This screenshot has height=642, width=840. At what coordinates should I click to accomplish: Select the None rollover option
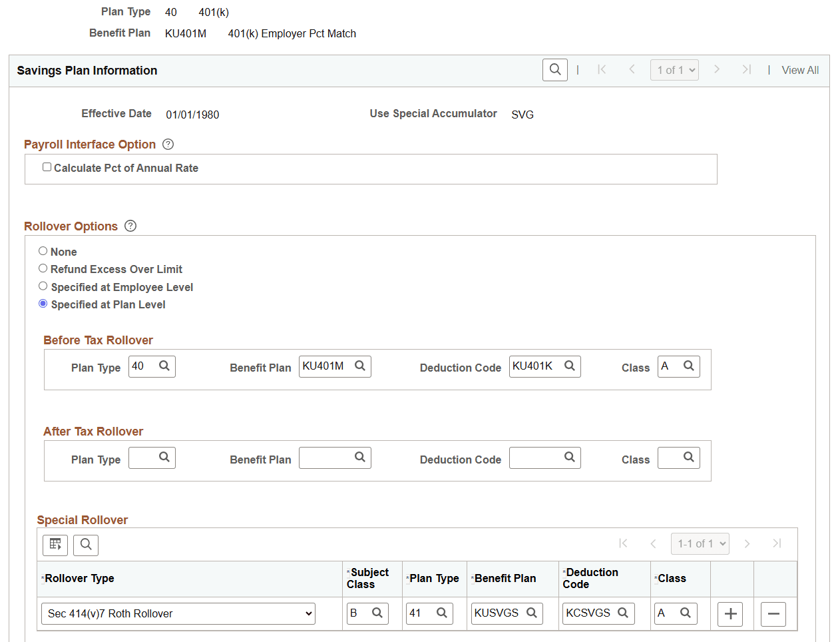43,251
